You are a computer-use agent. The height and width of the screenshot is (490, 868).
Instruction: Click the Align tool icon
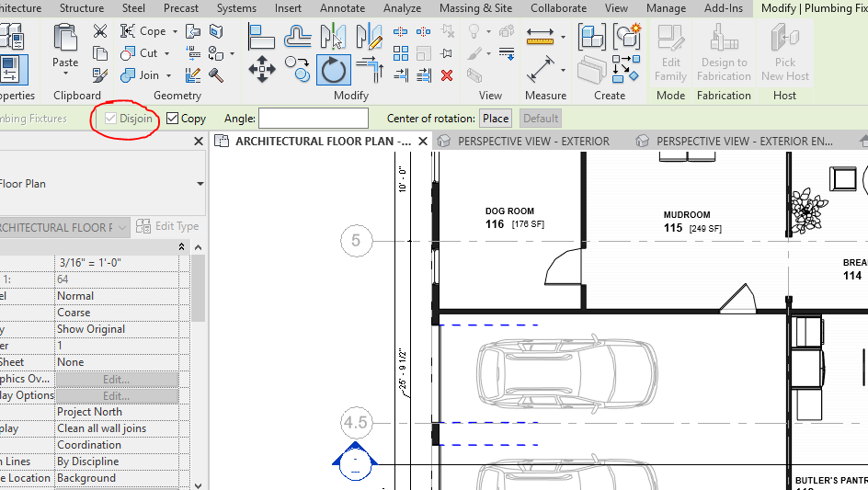point(262,37)
